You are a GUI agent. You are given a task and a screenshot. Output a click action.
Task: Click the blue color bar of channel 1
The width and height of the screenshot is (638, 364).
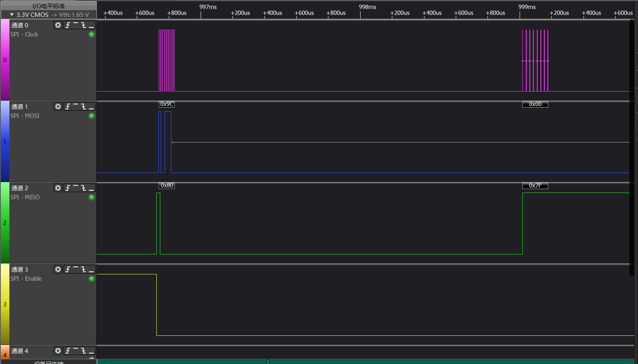tap(5, 141)
